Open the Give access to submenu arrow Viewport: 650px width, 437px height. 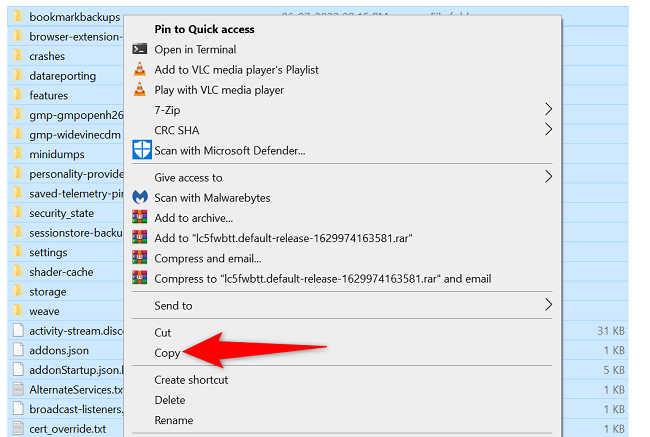(548, 177)
